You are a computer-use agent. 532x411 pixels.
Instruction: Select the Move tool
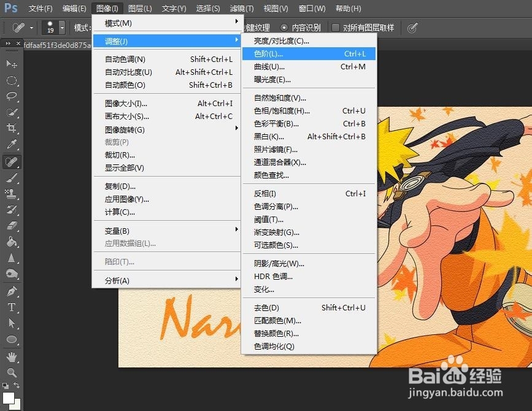(12, 63)
